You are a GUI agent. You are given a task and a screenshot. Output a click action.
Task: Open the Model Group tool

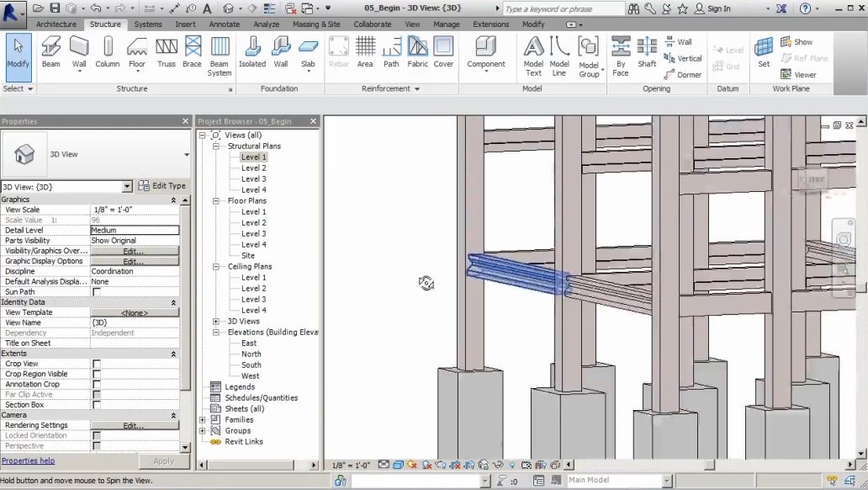pos(589,56)
